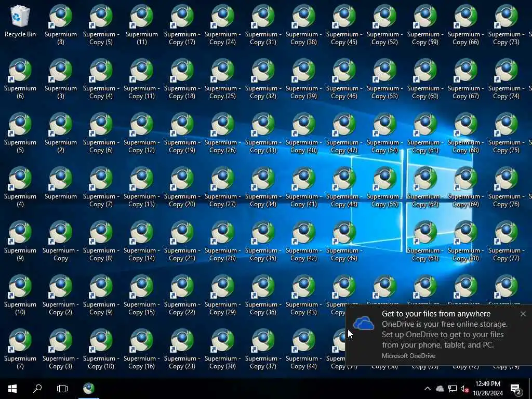
Task: Select the plain Supermium shortcut without number
Action: pyautogui.click(x=60, y=183)
